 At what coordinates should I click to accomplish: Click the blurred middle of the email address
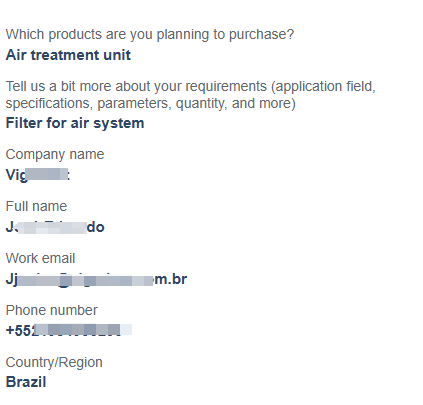click(84, 281)
